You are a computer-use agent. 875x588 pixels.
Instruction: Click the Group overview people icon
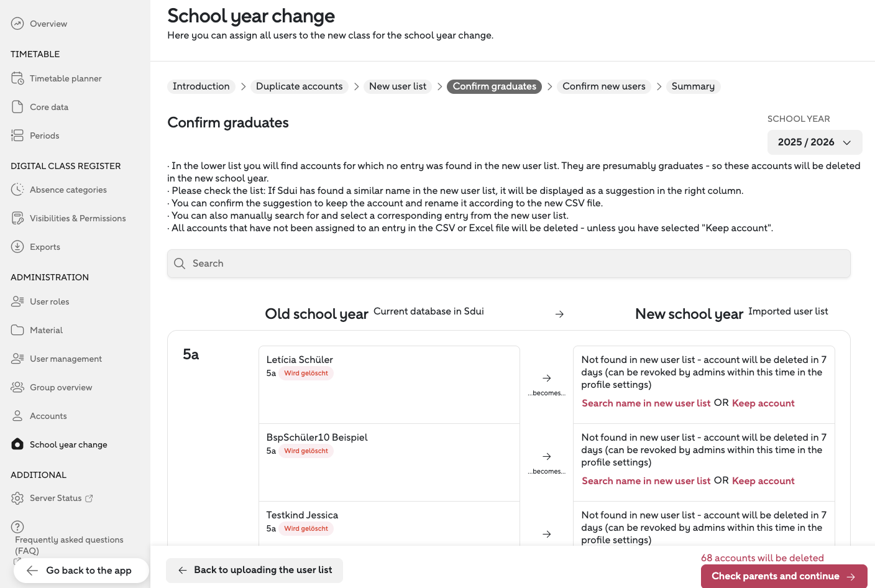pyautogui.click(x=17, y=387)
